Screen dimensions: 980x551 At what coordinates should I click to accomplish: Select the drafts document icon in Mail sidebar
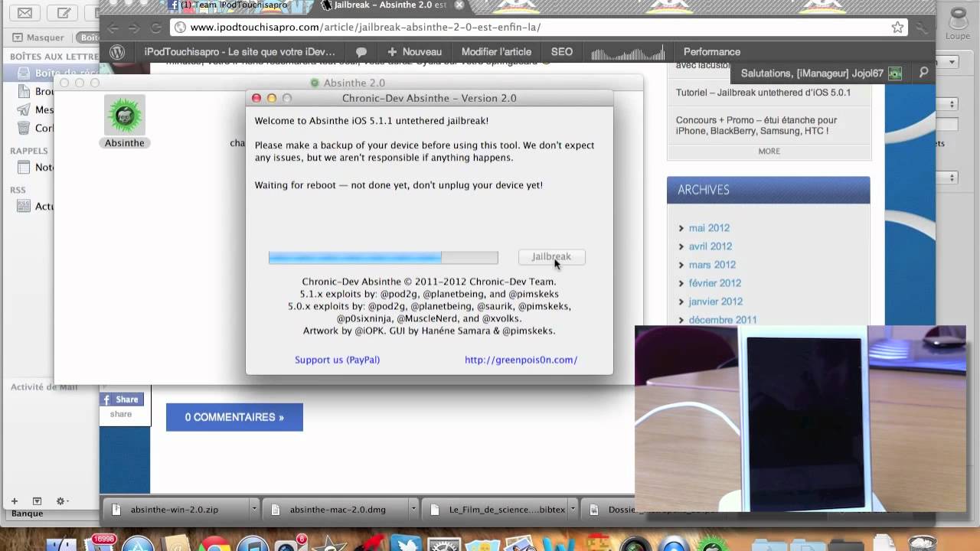pyautogui.click(x=24, y=91)
